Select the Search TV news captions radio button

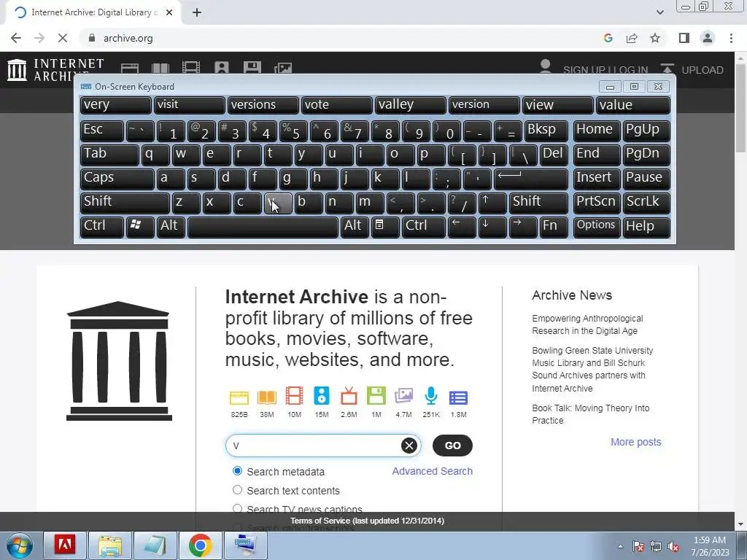[x=237, y=508]
